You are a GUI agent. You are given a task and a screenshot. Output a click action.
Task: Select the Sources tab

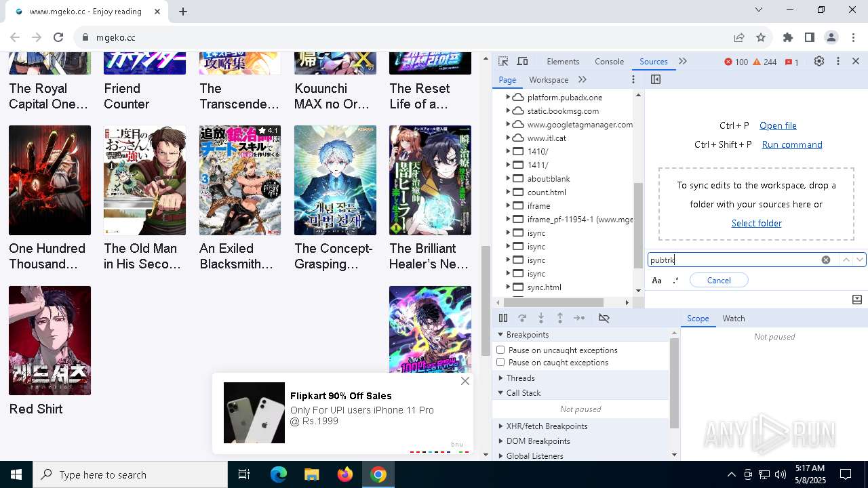pyautogui.click(x=654, y=61)
